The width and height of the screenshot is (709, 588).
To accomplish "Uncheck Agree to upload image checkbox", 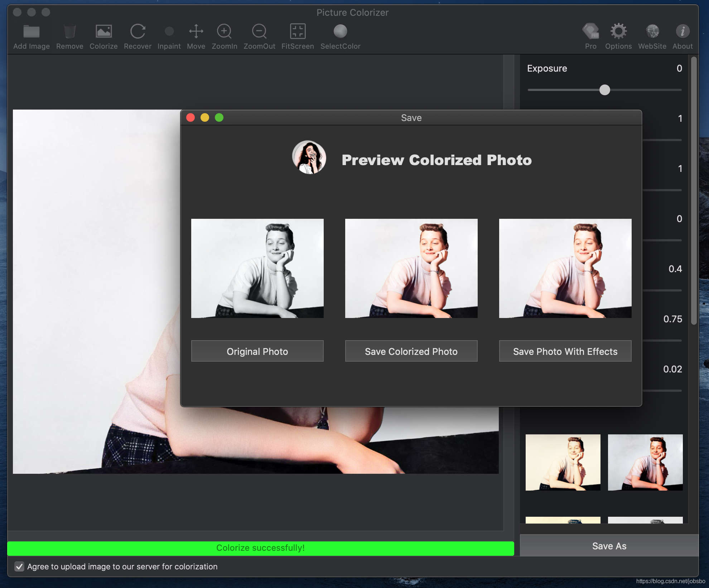I will click(x=19, y=567).
